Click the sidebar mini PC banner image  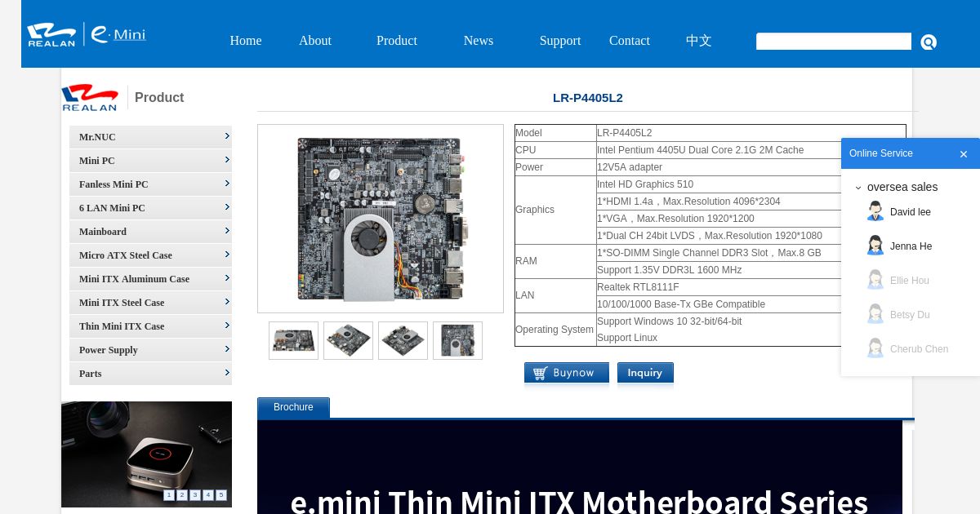point(146,454)
